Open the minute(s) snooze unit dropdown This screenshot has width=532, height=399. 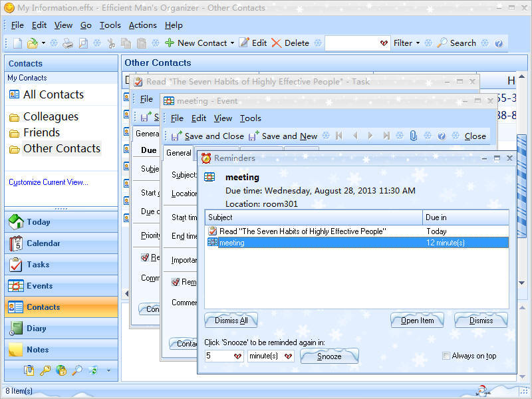[x=289, y=356]
